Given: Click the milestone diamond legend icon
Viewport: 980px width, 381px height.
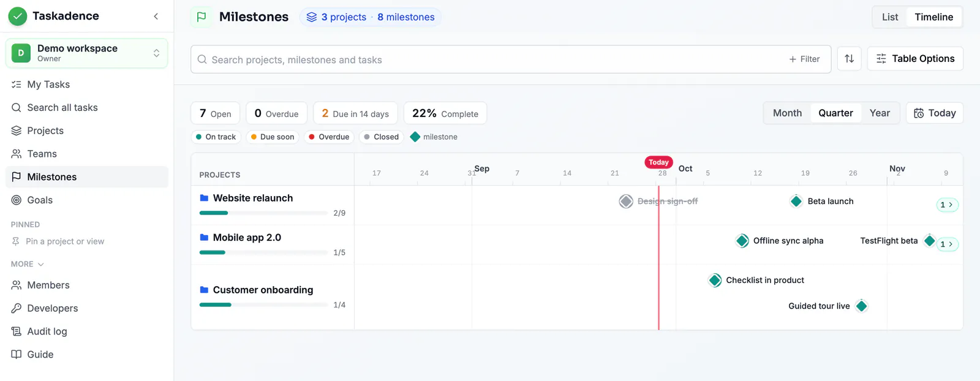Looking at the screenshot, I should pyautogui.click(x=415, y=137).
